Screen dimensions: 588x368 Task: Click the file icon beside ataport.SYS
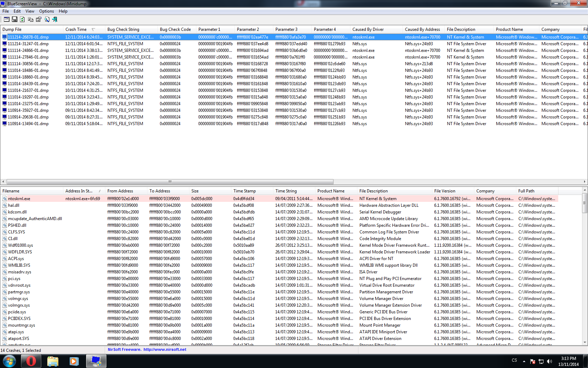coord(5,339)
